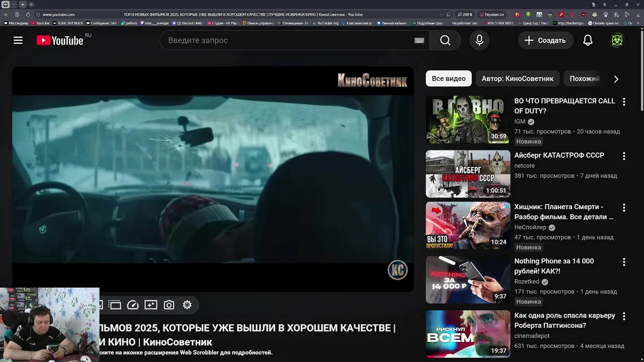Open the YouTube hamburger guide menu

click(18, 40)
